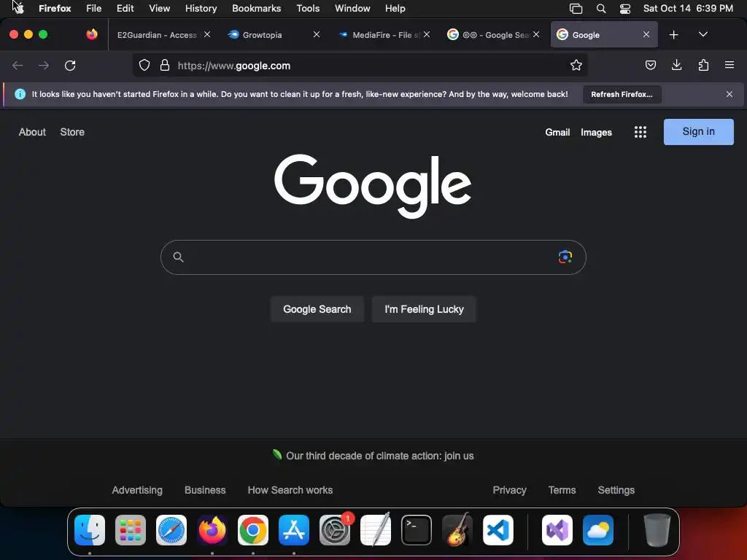Open Spotlight search in the menu bar
Viewport: 747px width, 560px height.
tap(601, 8)
